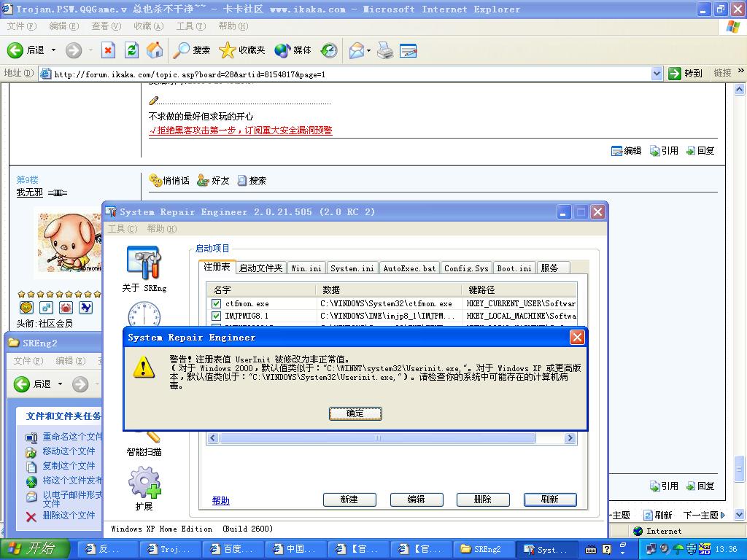Click the Print icon in IE toolbar
Screen dimensions: 747x560
[385, 50]
